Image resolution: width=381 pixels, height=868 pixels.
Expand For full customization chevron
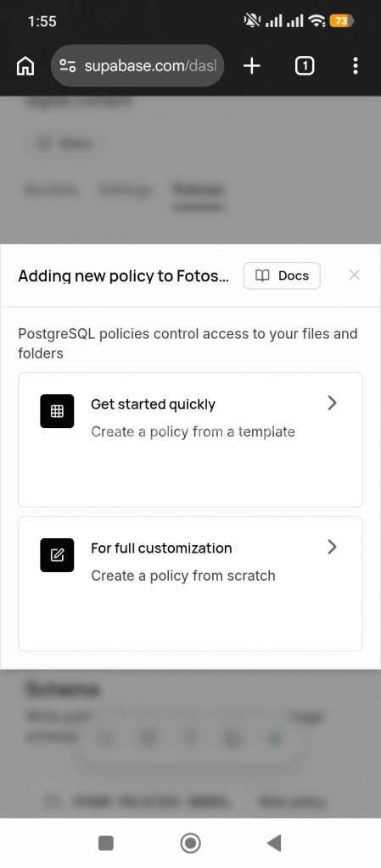tap(332, 547)
